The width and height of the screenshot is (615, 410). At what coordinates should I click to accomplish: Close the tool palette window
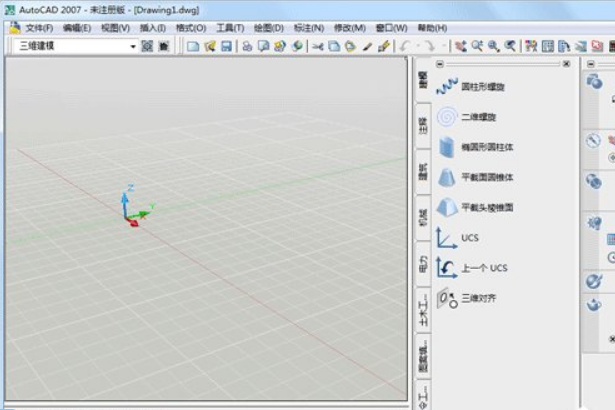point(566,64)
